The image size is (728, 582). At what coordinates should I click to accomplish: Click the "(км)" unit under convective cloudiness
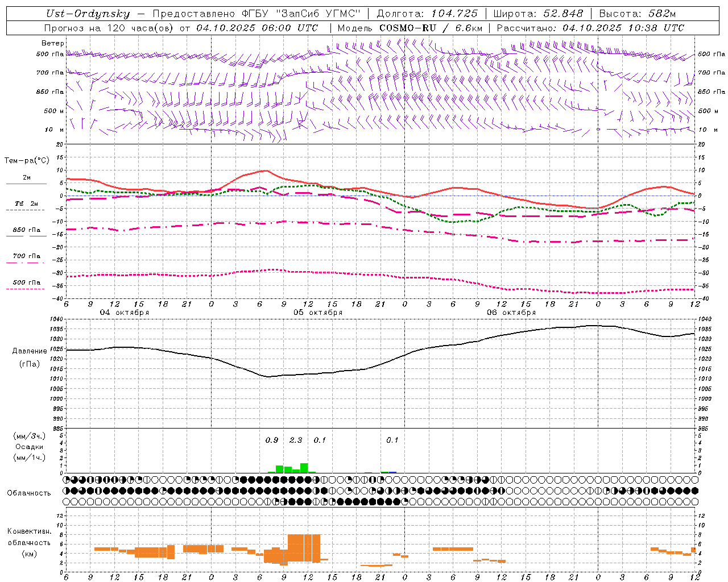pyautogui.click(x=29, y=554)
